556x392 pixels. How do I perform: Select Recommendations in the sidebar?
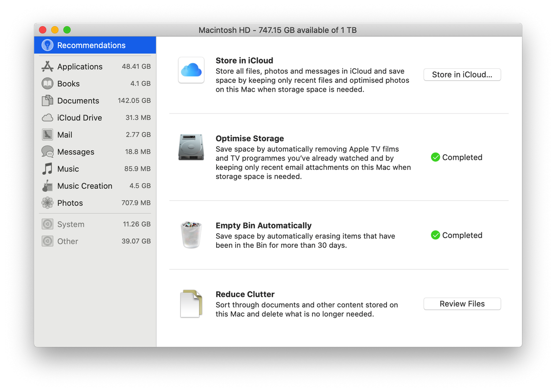click(x=91, y=45)
